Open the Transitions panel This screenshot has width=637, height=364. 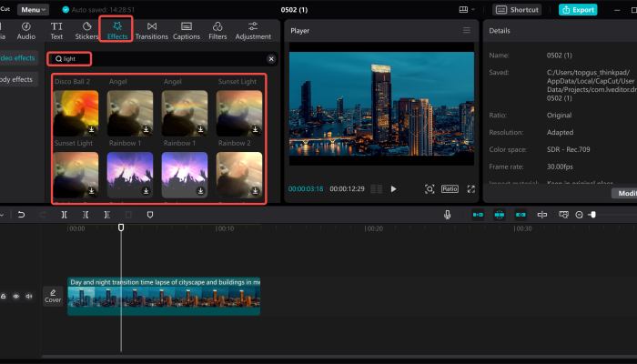(x=151, y=30)
